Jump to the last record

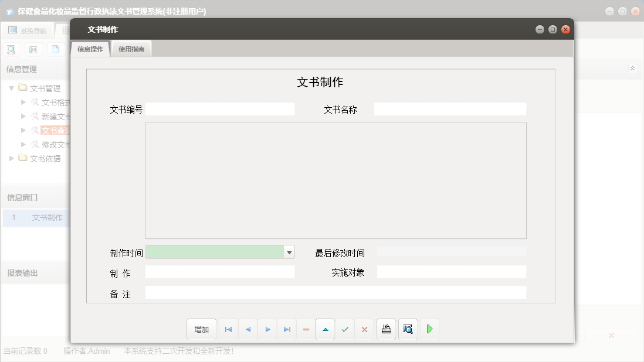[x=287, y=329]
